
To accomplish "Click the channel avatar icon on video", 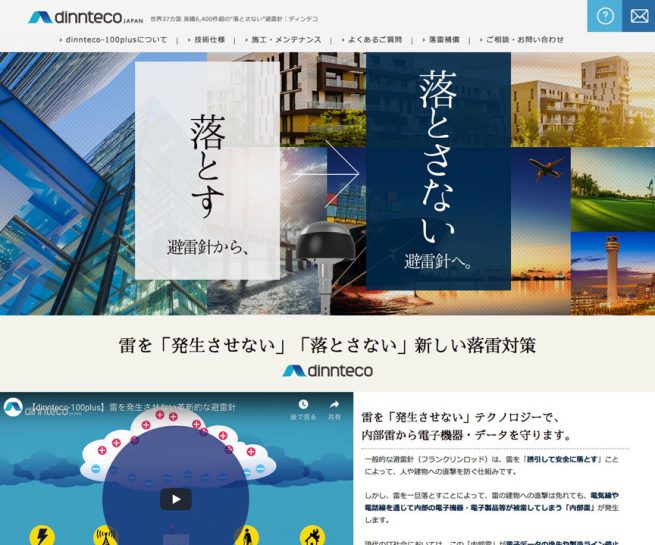I will 14,408.
